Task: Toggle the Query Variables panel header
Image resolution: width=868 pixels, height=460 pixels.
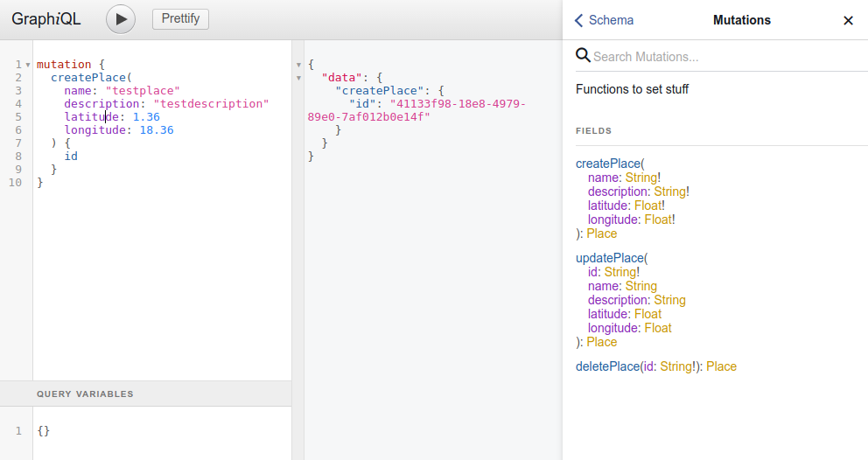Action: [145, 394]
